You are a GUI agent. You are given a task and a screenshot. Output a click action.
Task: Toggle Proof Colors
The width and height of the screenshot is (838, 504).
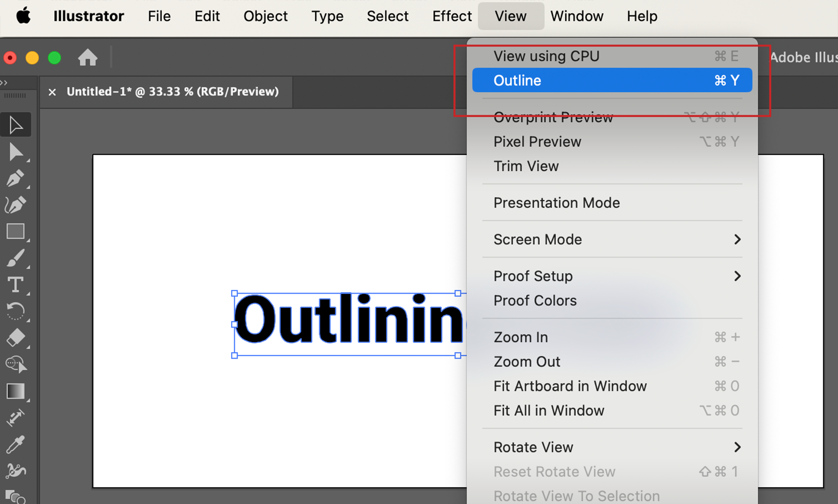point(612,300)
